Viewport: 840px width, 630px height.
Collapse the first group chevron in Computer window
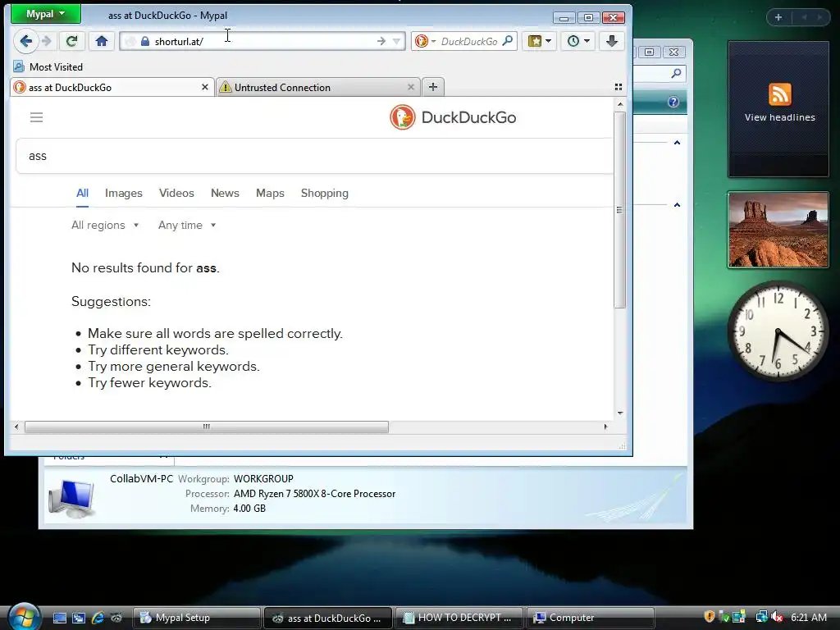[677, 143]
